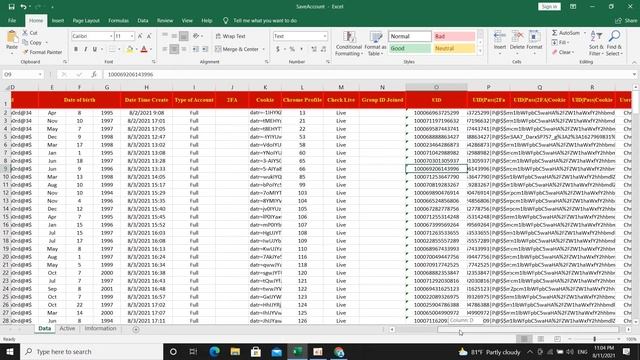The image size is (640, 360).
Task: Open File Explorer from taskbar
Action: tap(235, 351)
